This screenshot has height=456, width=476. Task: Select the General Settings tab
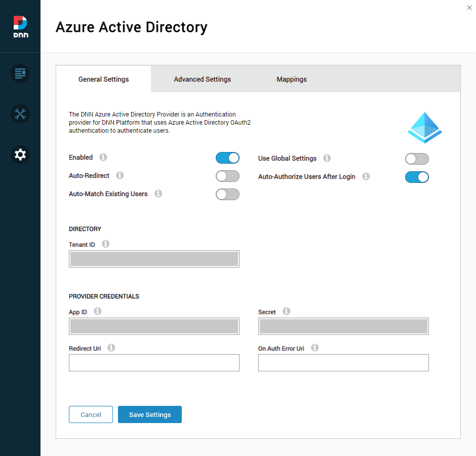click(103, 79)
